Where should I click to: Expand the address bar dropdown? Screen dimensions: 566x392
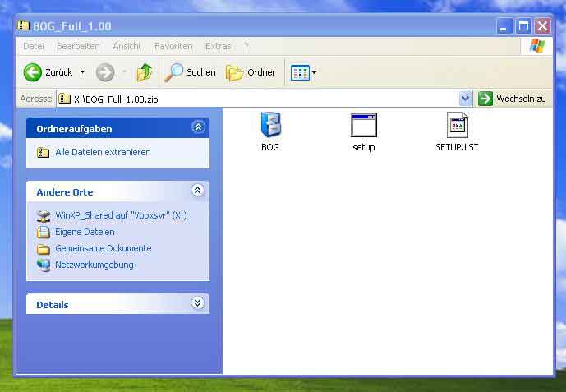coord(465,99)
